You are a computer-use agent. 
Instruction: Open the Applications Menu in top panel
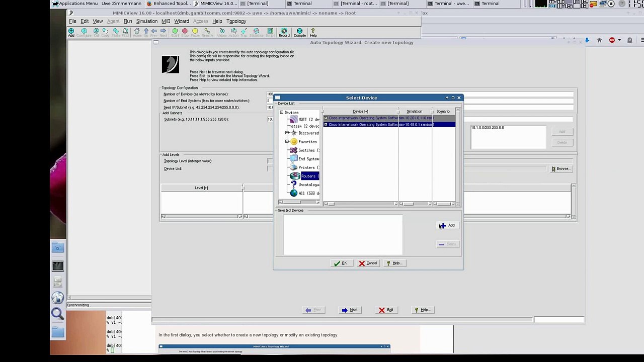click(x=75, y=4)
